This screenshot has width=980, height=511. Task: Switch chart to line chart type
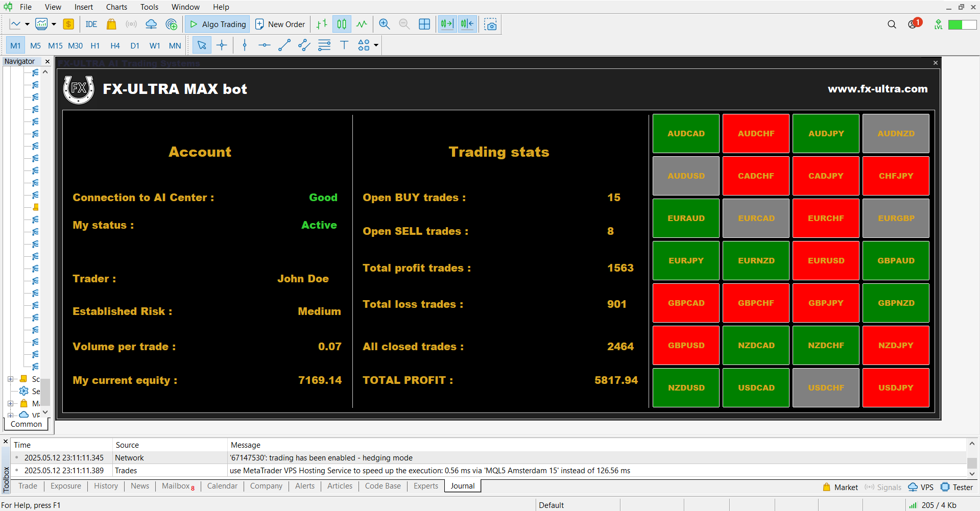tap(362, 24)
